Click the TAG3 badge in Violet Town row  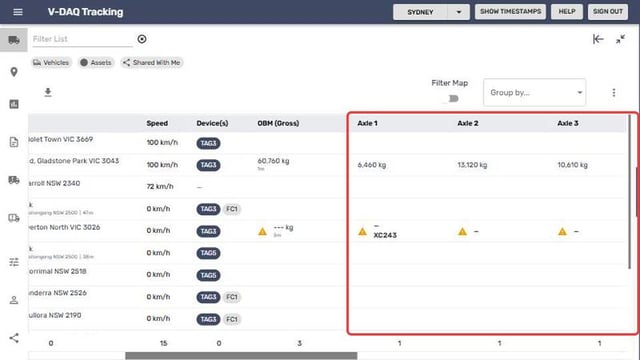tap(208, 143)
